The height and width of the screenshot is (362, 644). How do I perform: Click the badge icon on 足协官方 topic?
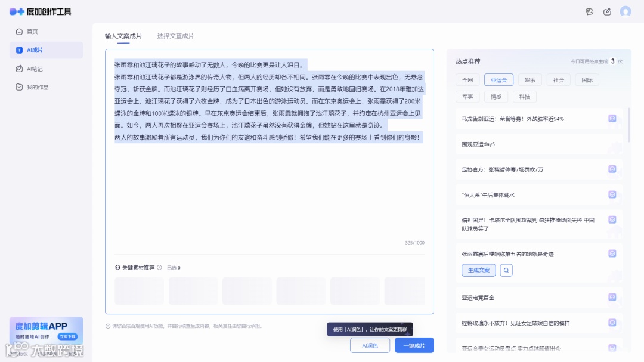pos(612,169)
